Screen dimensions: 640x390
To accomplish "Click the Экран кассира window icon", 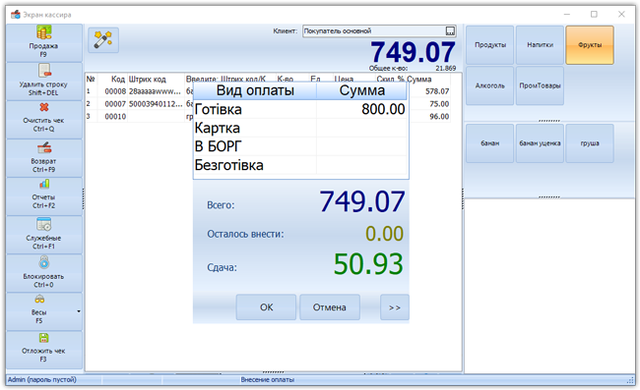I will pyautogui.click(x=16, y=15).
